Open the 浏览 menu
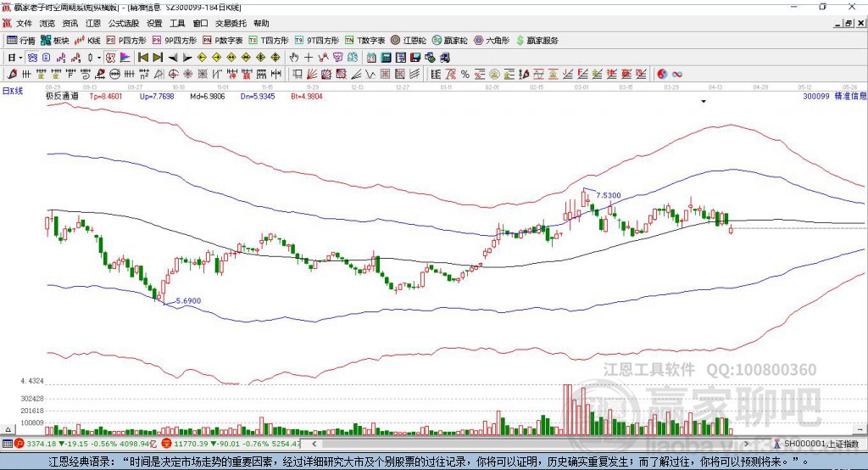Viewport: 868px width, 470px height. 47,23
